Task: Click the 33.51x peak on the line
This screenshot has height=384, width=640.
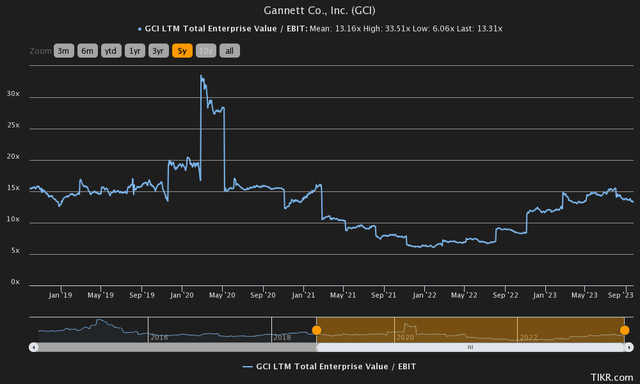Action: coord(201,76)
